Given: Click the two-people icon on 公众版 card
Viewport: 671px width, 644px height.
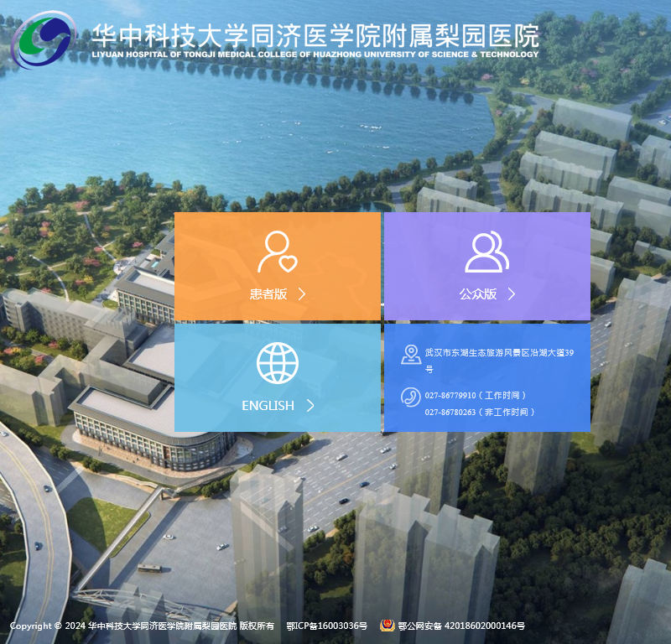Looking at the screenshot, I should 486,252.
